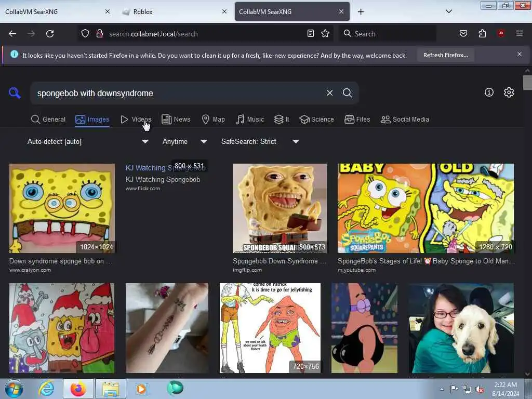Open a new tab with plus button

tap(361, 12)
